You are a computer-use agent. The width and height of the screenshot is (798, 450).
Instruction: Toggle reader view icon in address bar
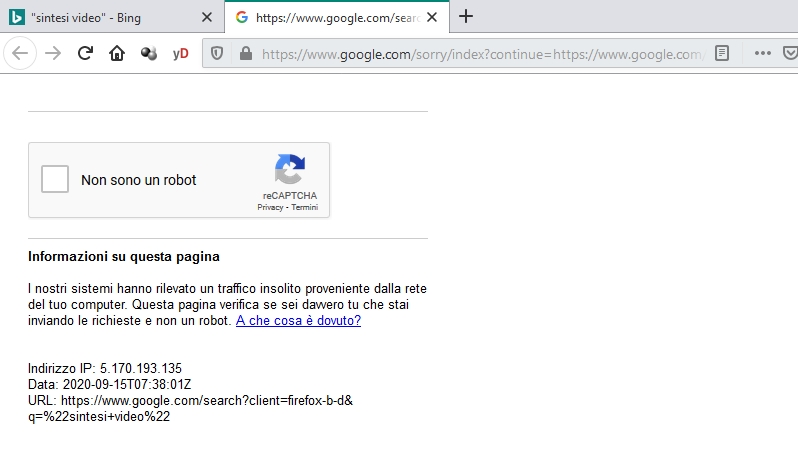pos(722,53)
